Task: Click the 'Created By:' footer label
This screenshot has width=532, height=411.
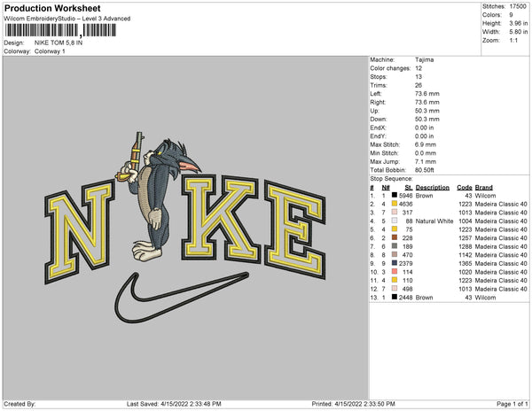Action: (x=20, y=404)
